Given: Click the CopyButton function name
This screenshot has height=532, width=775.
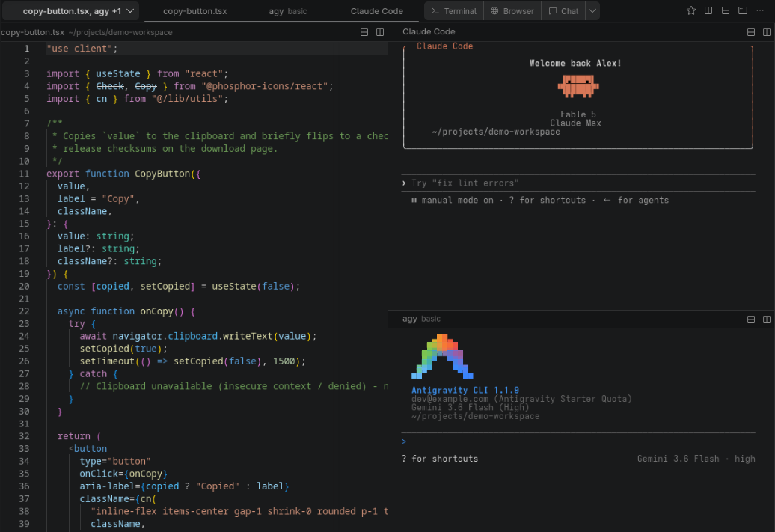Looking at the screenshot, I should tap(162, 174).
